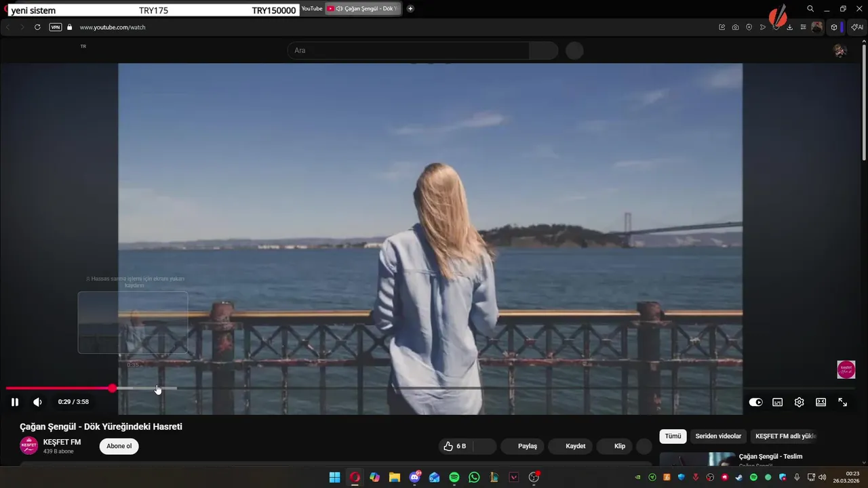This screenshot has width=868, height=488.
Task: Open the browser downloads icon
Action: click(790, 27)
